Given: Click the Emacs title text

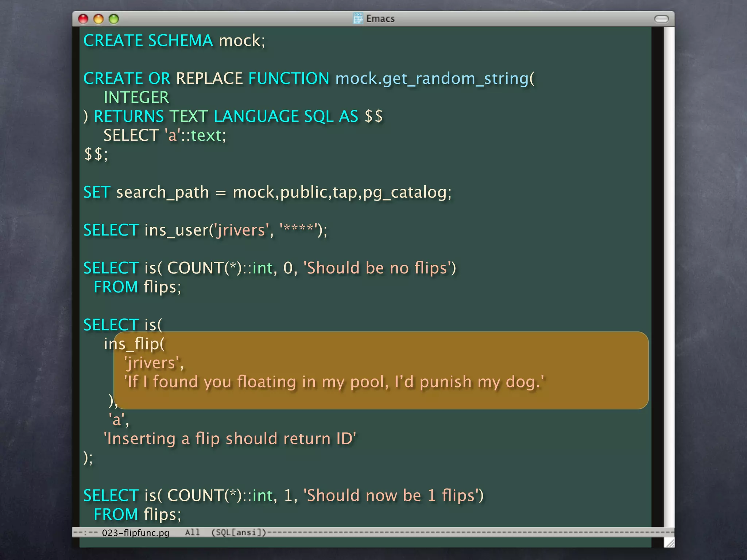Looking at the screenshot, I should point(380,19).
